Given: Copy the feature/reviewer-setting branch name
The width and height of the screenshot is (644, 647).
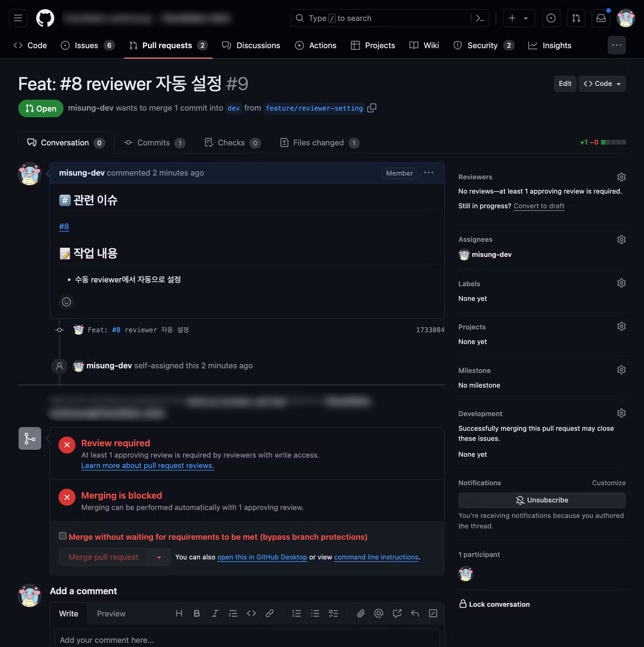Looking at the screenshot, I should pyautogui.click(x=372, y=108).
